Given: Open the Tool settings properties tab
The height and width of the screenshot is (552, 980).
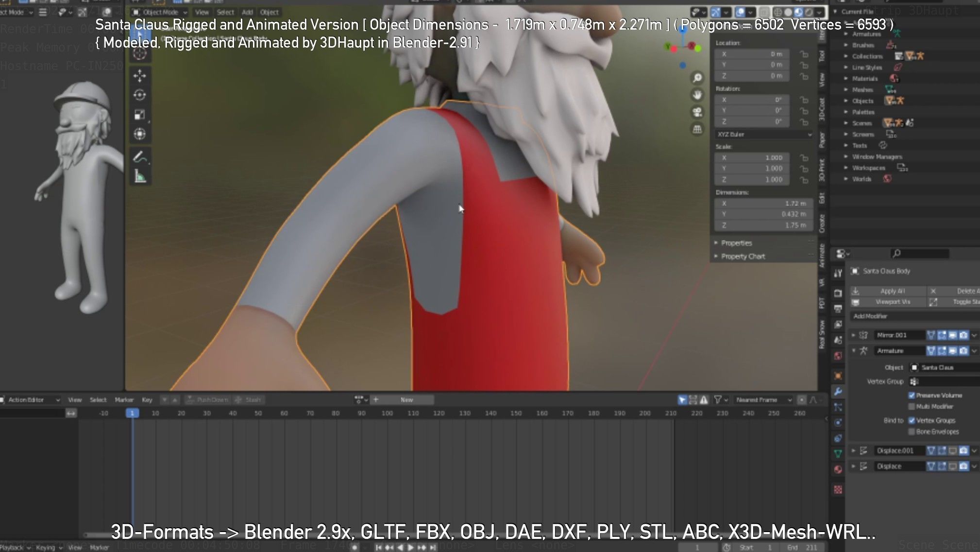Looking at the screenshot, I should (x=838, y=274).
